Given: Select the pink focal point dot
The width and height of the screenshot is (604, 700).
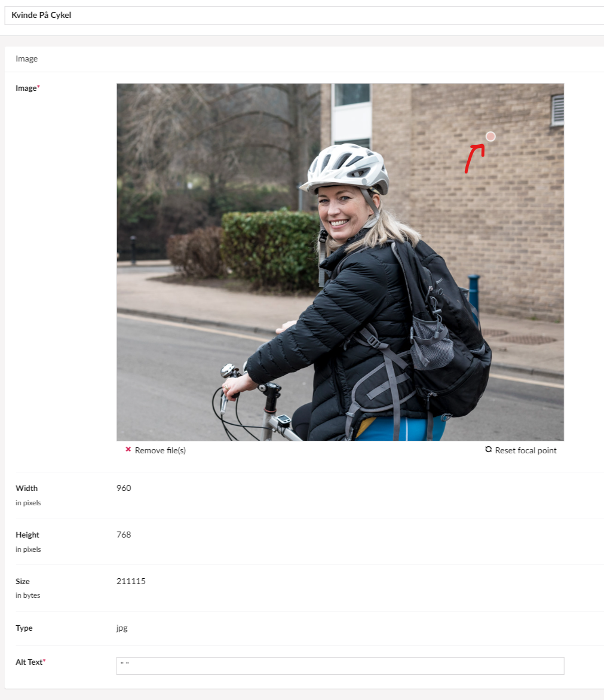Looking at the screenshot, I should tap(490, 137).
